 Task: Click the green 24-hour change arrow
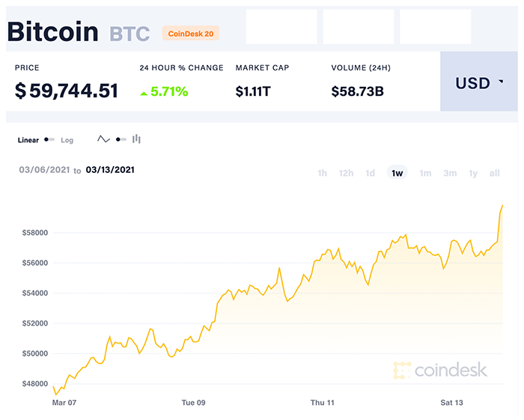tap(144, 93)
